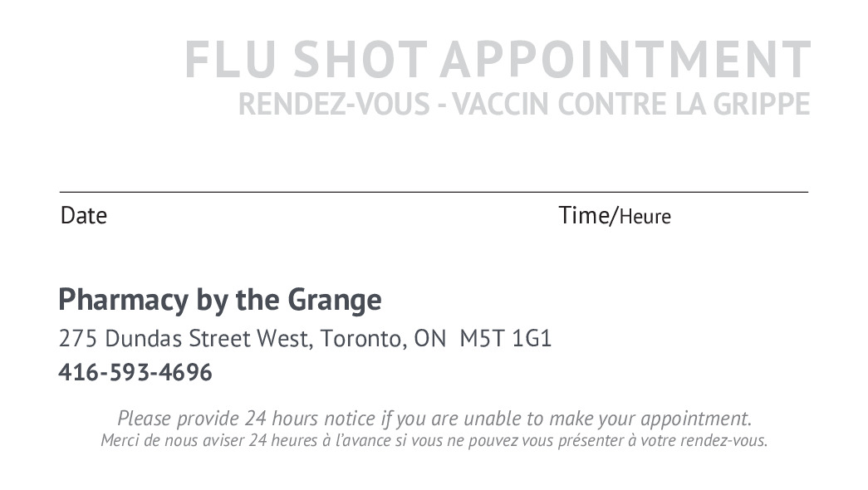This screenshot has height=490, width=868.
Task: Click the word Heure
Action: coord(645,218)
